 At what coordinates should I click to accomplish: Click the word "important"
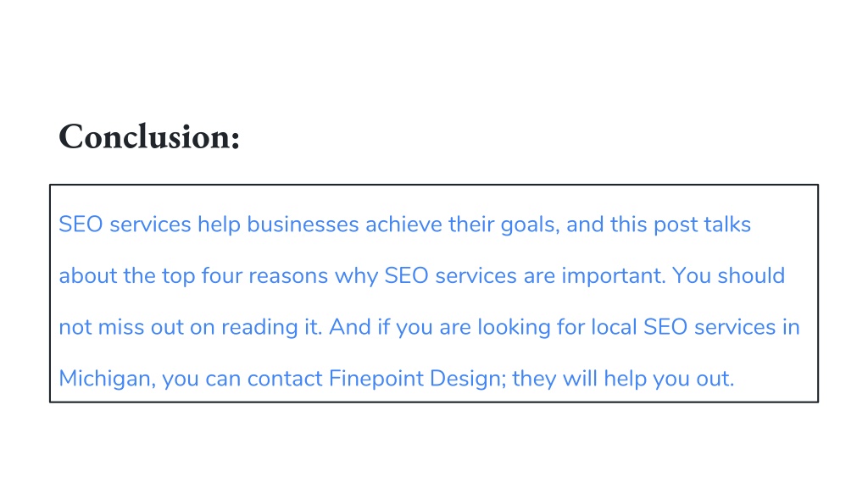click(x=613, y=275)
